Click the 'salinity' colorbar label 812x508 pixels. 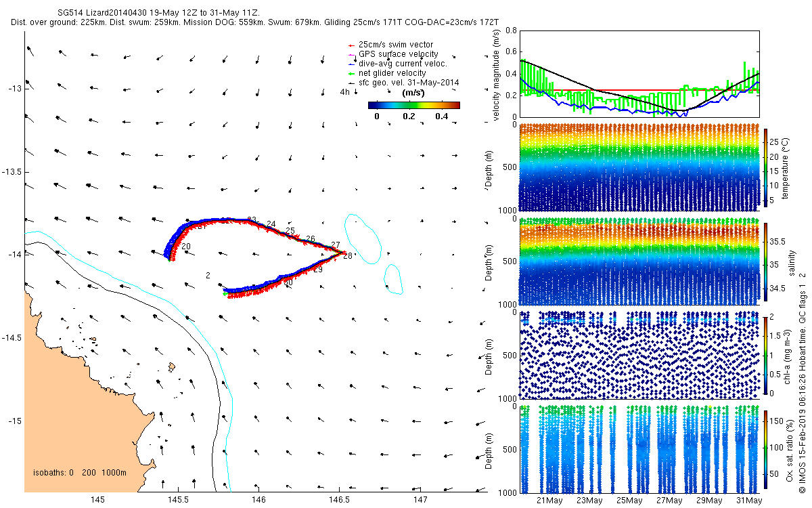click(x=791, y=263)
